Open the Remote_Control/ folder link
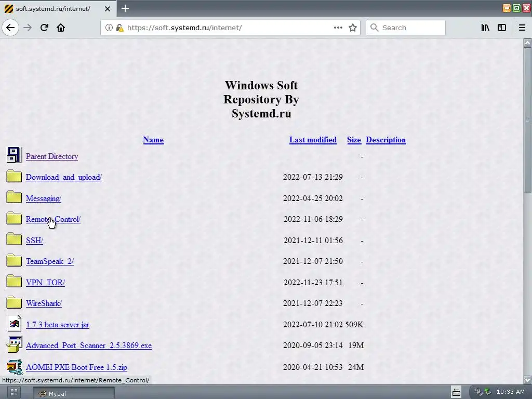Image resolution: width=532 pixels, height=399 pixels. (x=54, y=219)
